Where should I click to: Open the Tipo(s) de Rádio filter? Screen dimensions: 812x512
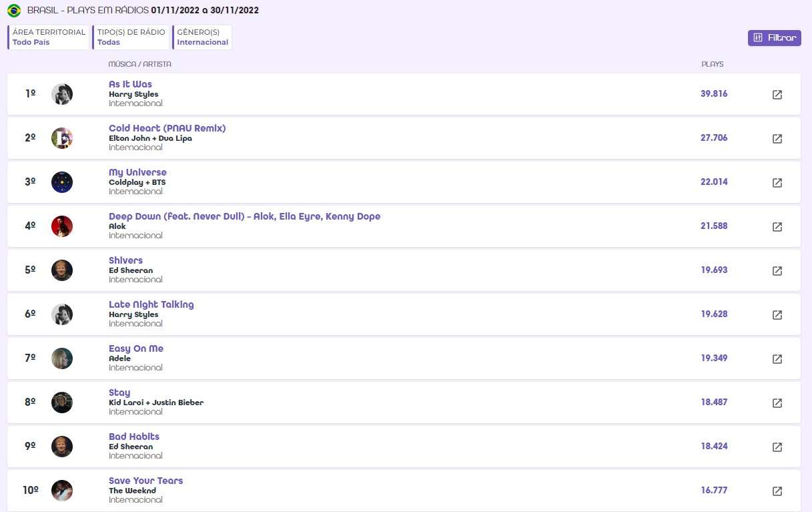click(131, 37)
